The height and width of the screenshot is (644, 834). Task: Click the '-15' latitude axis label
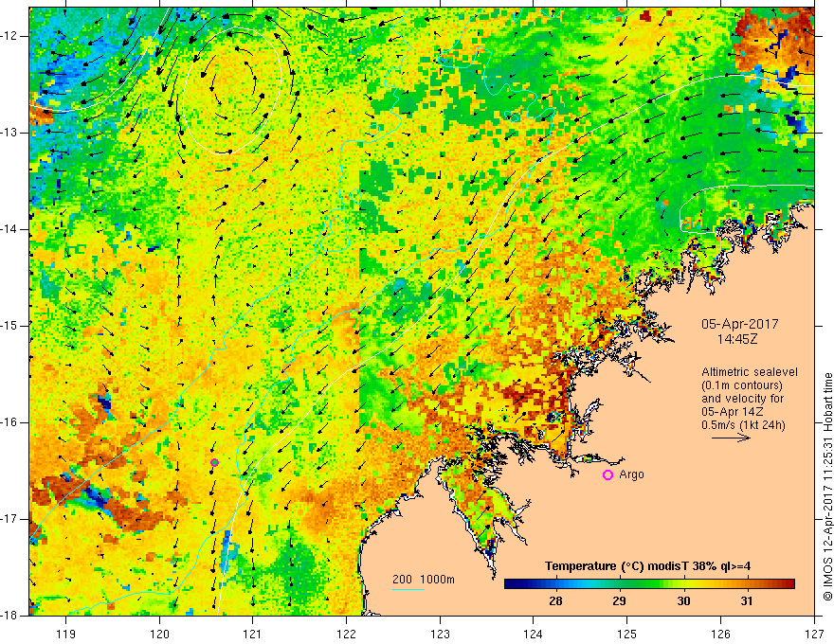pyautogui.click(x=10, y=326)
